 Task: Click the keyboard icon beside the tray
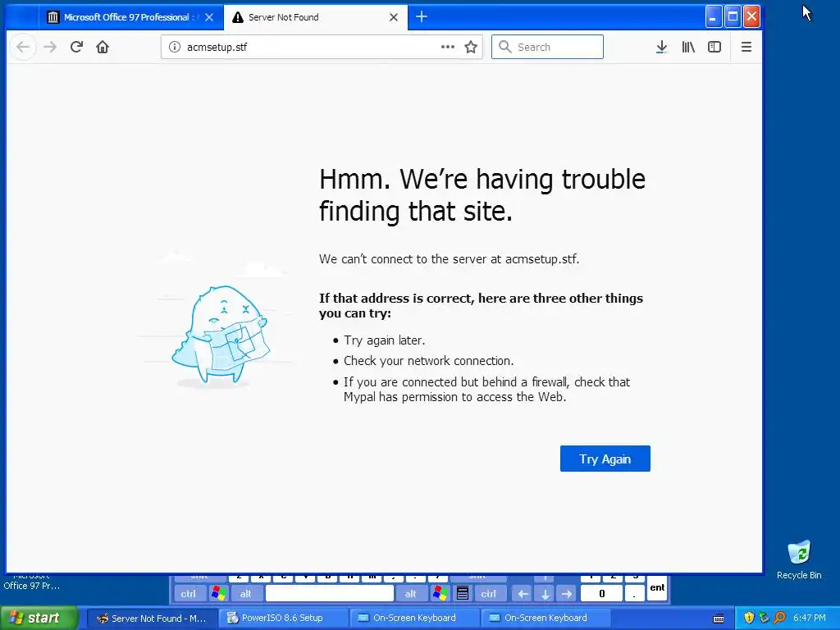coord(719,619)
